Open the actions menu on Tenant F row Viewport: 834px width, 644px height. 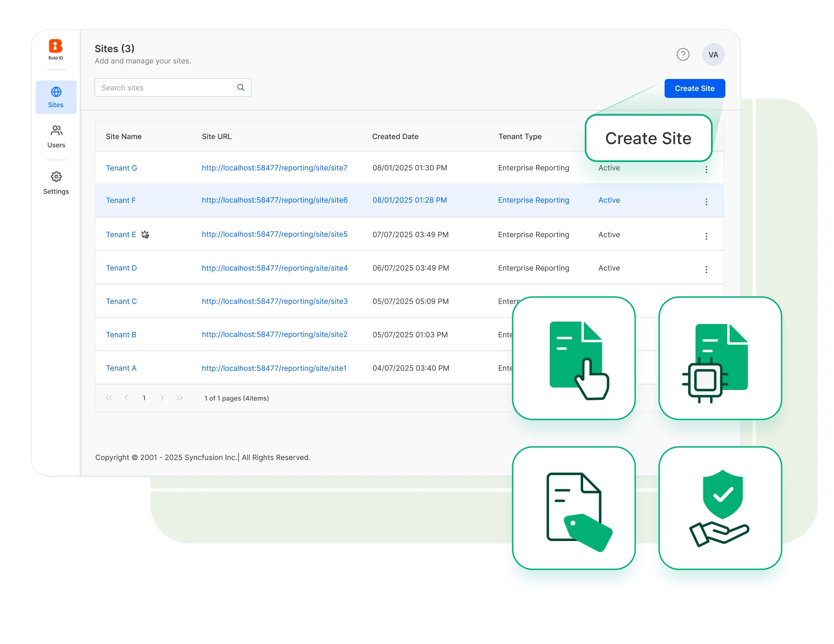(x=706, y=201)
